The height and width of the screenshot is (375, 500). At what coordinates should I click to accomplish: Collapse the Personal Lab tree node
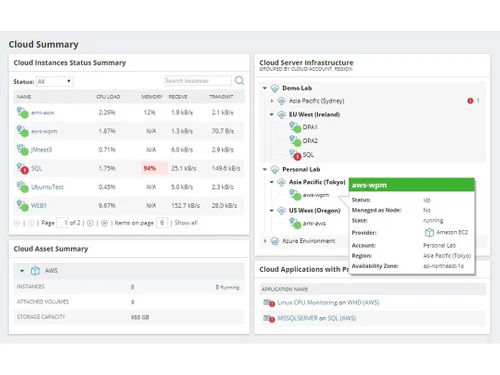pyautogui.click(x=265, y=169)
